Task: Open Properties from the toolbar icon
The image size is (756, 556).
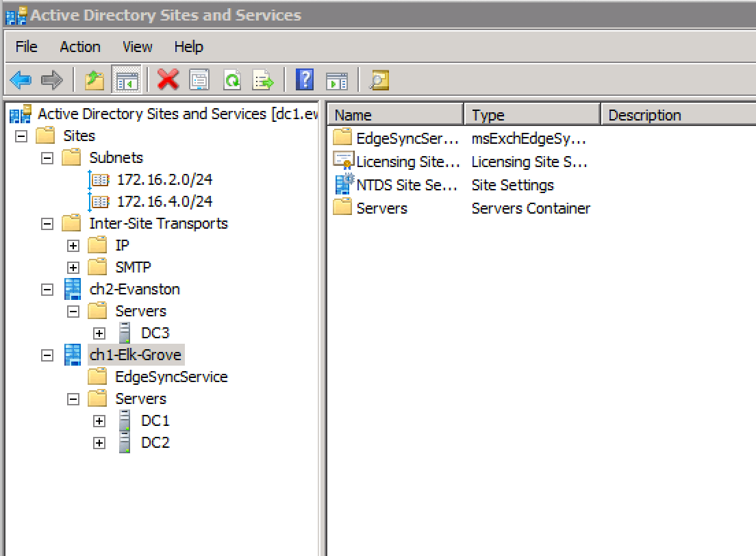Action: [x=199, y=79]
